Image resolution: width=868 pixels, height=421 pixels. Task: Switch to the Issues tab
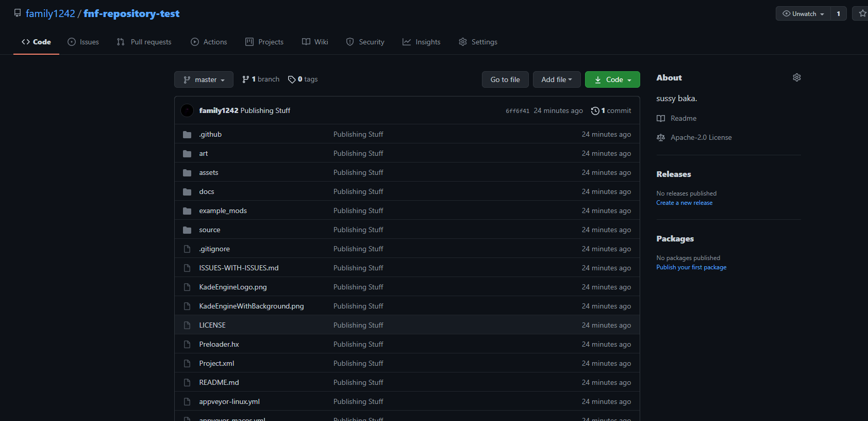[x=84, y=42]
